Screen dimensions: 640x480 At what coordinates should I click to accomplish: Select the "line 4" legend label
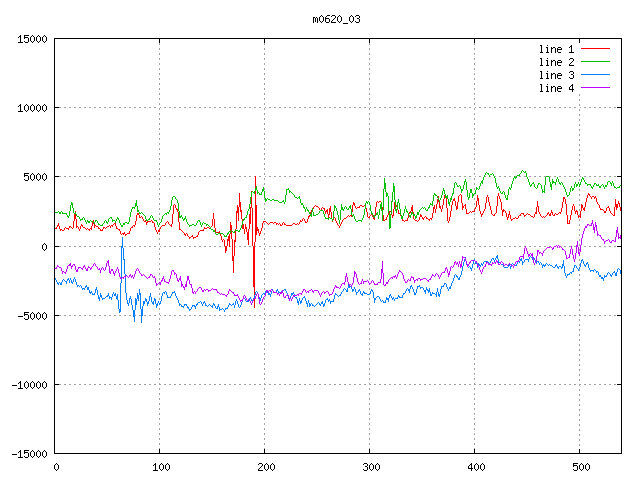pos(557,88)
